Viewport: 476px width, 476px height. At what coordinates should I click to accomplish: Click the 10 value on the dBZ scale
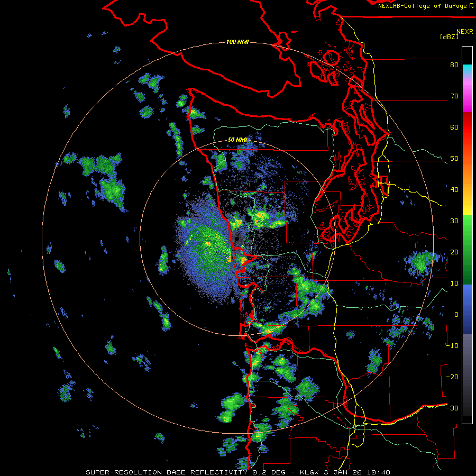(454, 283)
